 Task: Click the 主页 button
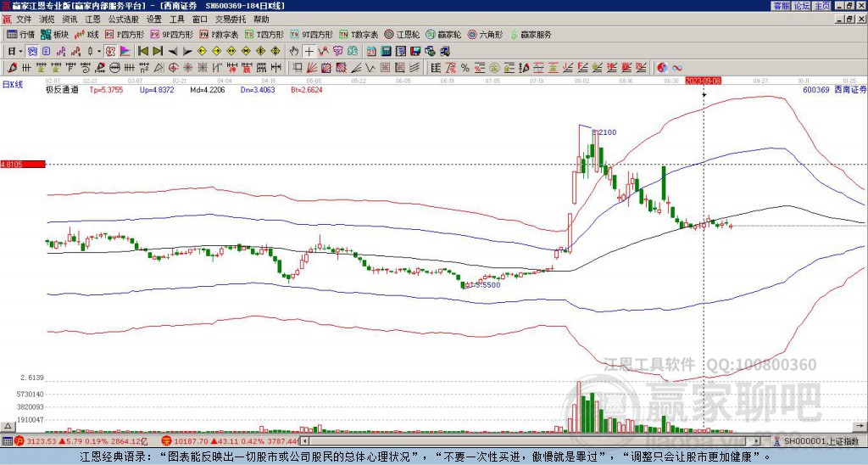click(822, 6)
